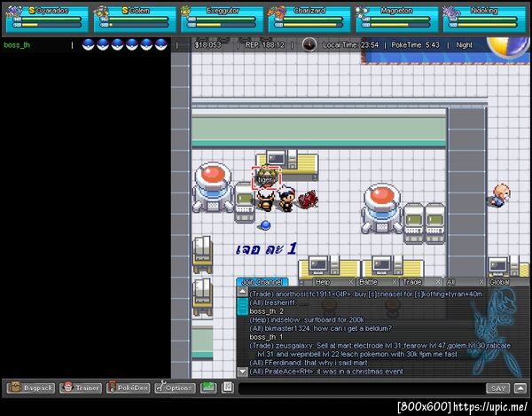Open the Options menu
The image size is (532, 416).
point(175,388)
